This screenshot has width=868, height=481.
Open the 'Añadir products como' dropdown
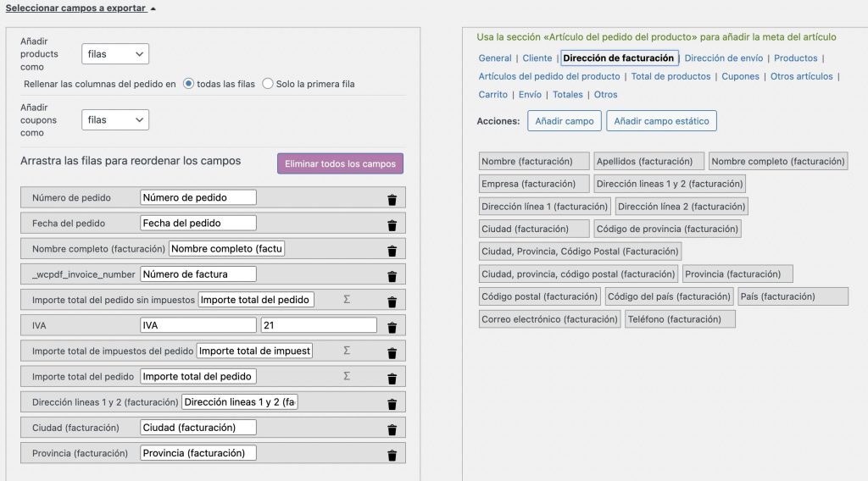pos(116,54)
